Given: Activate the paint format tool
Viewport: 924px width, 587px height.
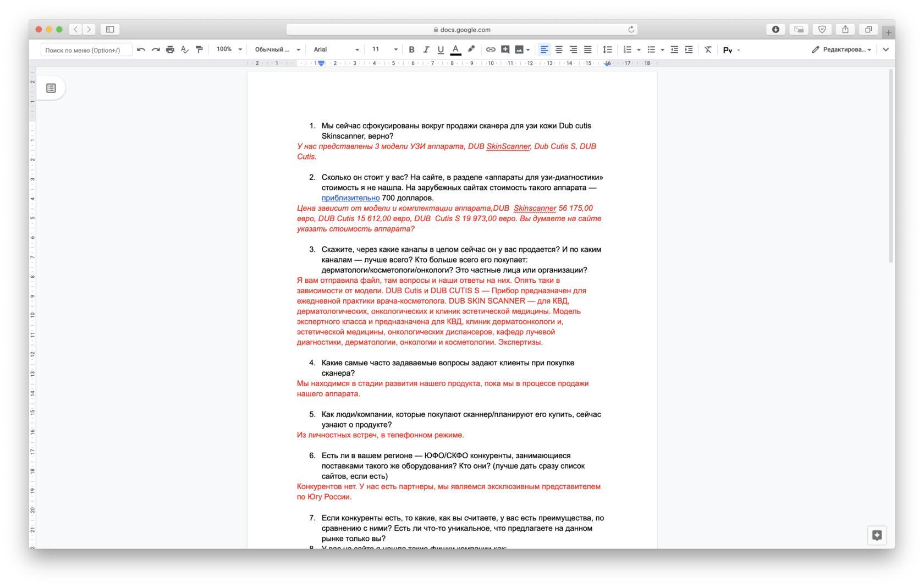Looking at the screenshot, I should tap(199, 50).
